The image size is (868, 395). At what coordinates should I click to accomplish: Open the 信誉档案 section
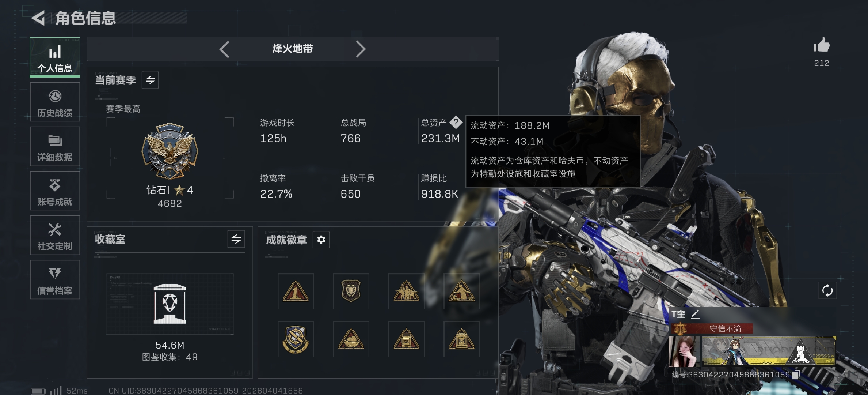coord(55,280)
